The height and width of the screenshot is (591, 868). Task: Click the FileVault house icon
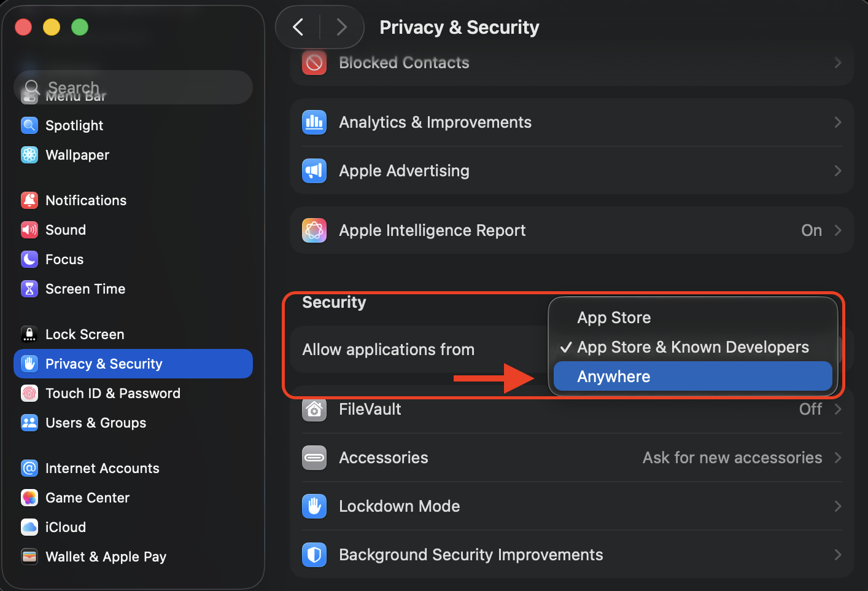314,409
